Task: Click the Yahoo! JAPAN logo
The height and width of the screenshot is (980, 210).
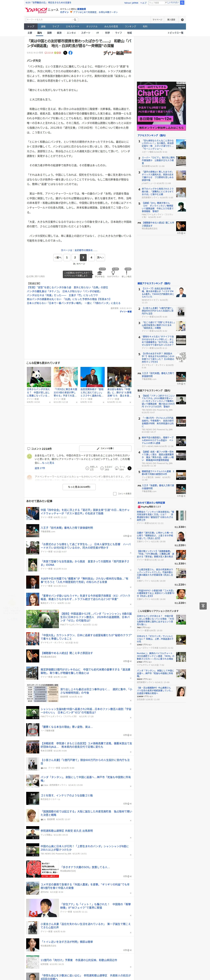Action: click(x=36, y=10)
